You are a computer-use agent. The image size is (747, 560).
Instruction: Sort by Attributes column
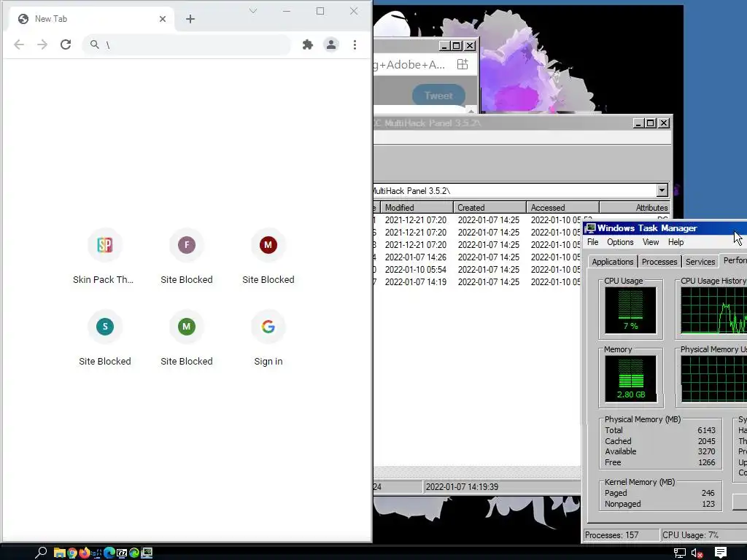click(x=635, y=208)
